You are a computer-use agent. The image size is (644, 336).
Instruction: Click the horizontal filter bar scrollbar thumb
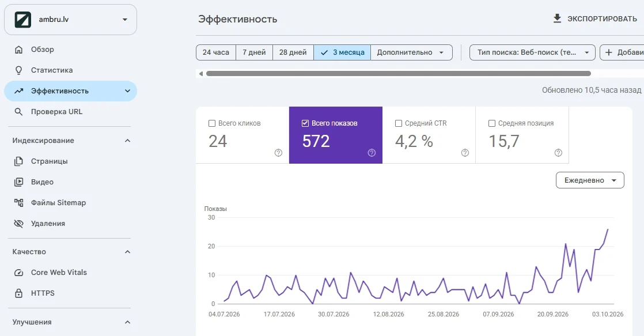pos(399,74)
